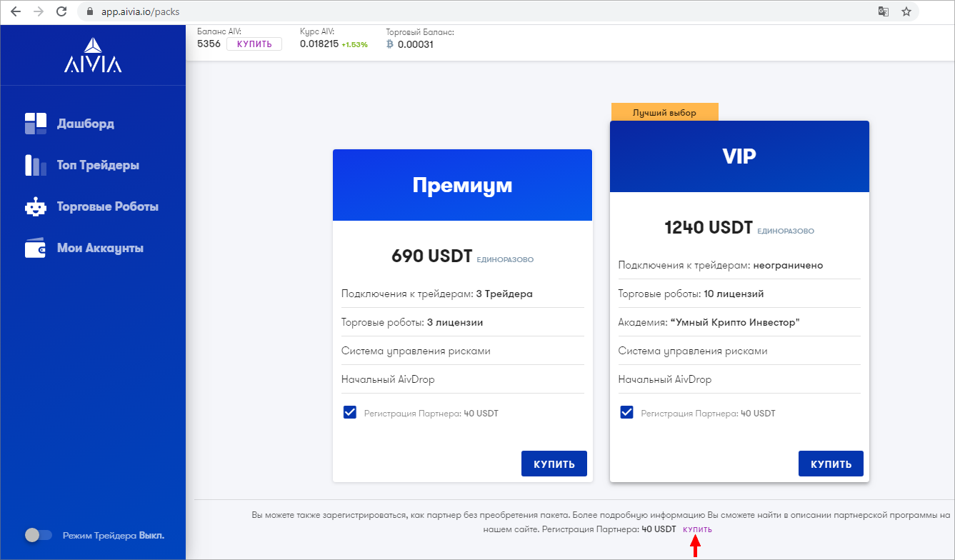Click the Академия Умный Крипто Инвестор row

tap(739, 322)
